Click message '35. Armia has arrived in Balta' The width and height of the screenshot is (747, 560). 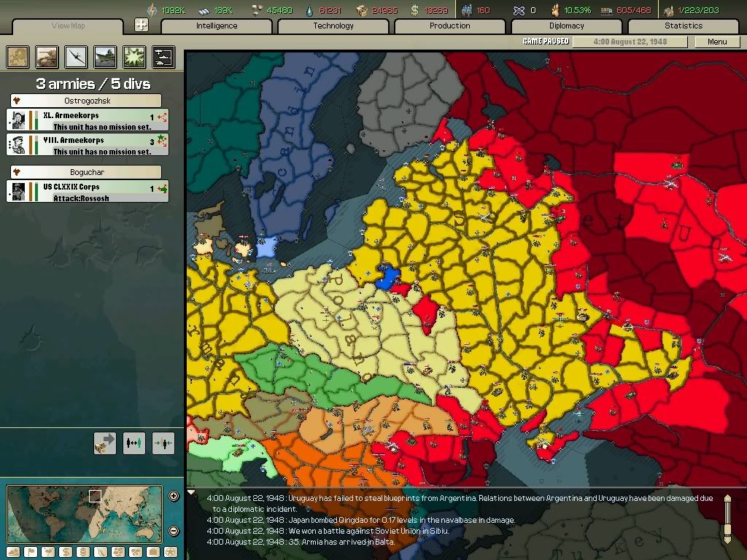click(x=301, y=542)
